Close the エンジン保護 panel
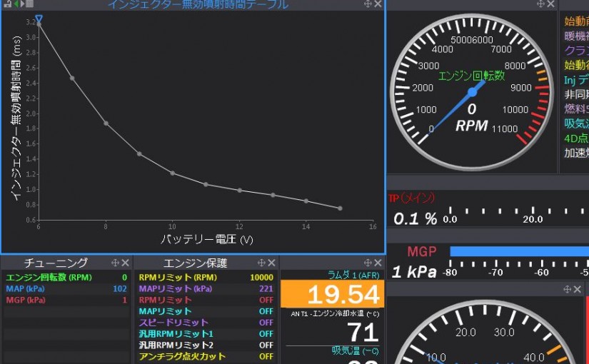589x364 pixels. (271, 263)
